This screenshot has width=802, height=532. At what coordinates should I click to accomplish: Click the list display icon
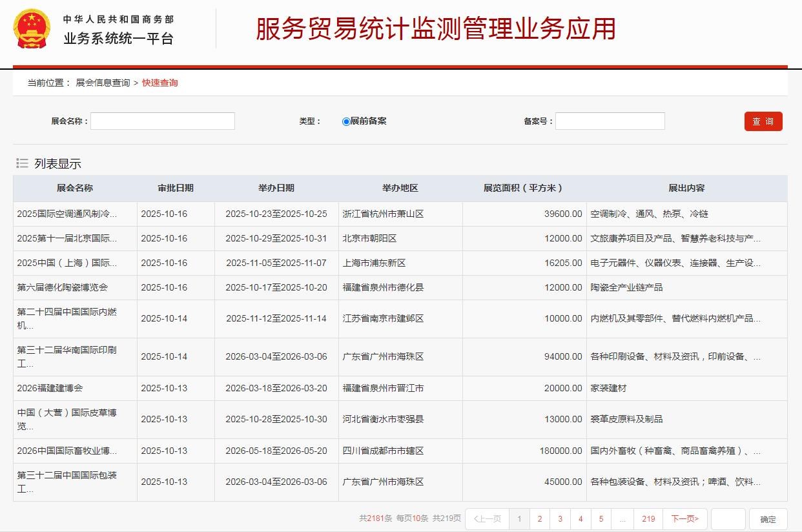pyautogui.click(x=22, y=163)
